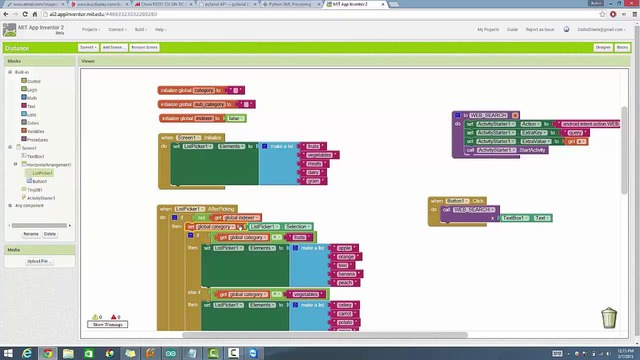
Task: Click the trash can in the viewer
Action: [609, 318]
